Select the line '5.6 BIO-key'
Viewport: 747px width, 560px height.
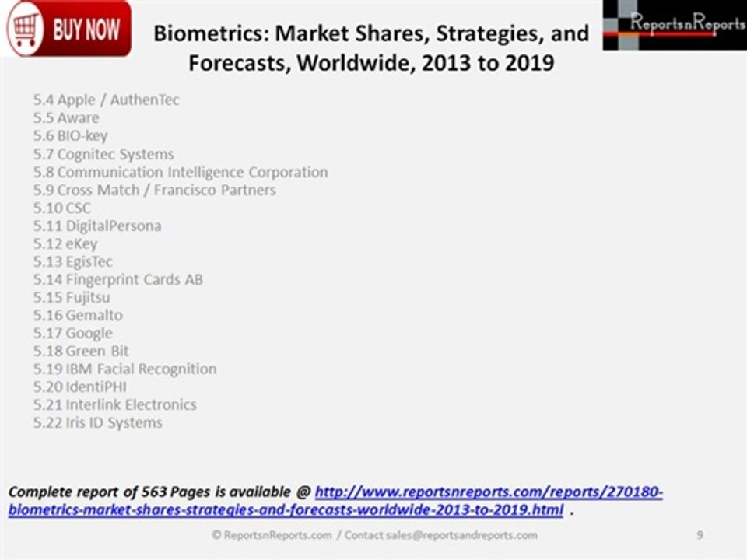71,135
